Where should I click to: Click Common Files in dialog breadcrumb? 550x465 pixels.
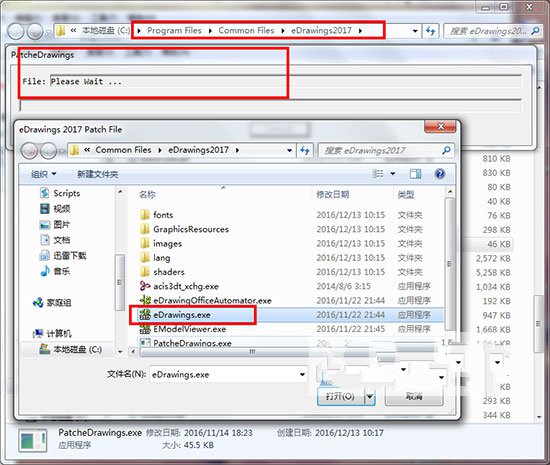[123, 150]
